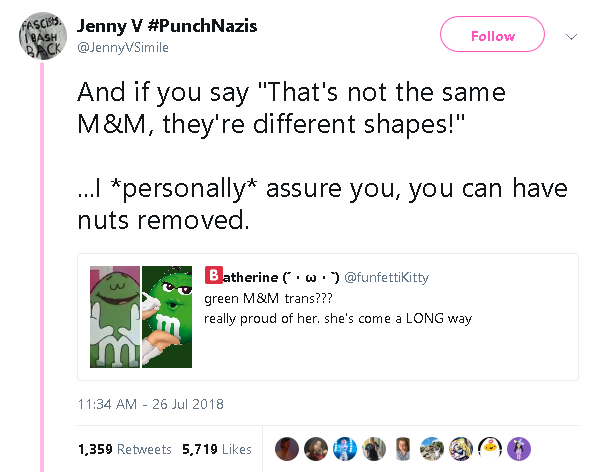View the 5,719 Likes list
The image size is (604, 472).
[x=216, y=449]
